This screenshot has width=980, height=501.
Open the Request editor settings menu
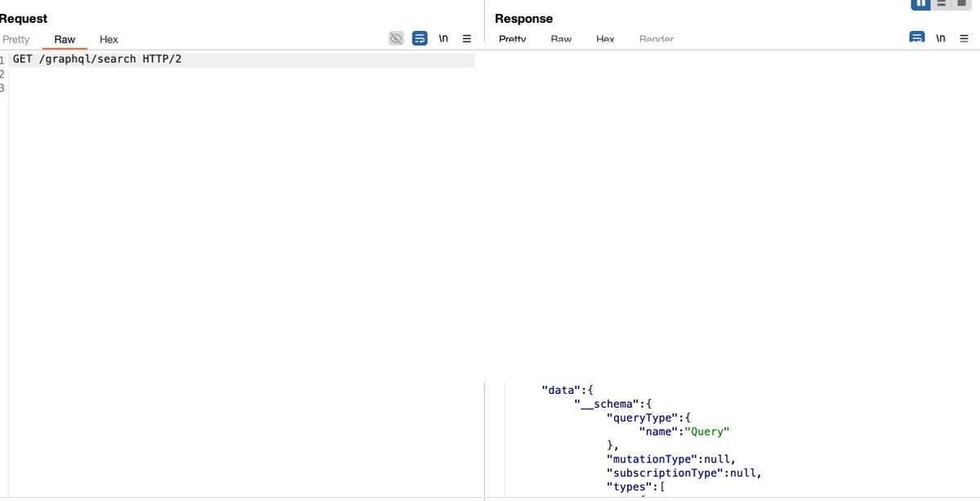pyautogui.click(x=466, y=38)
